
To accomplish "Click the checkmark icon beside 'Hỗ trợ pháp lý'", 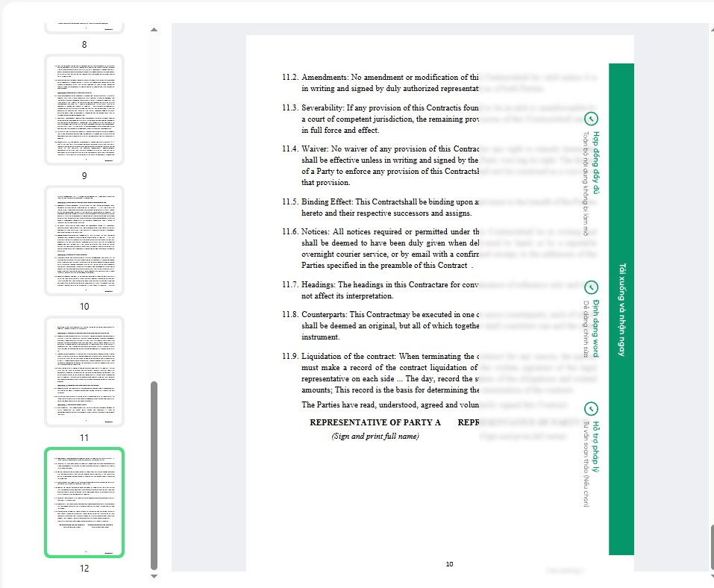I will [x=591, y=408].
